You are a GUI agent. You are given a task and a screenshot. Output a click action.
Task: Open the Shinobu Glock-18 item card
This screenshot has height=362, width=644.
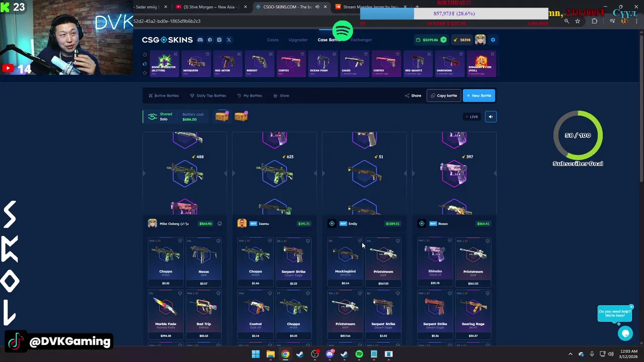[x=435, y=262]
